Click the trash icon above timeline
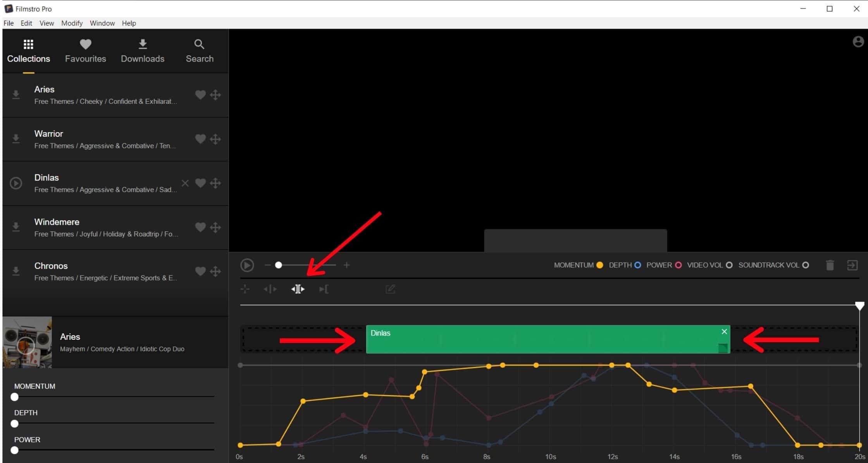 [830, 265]
